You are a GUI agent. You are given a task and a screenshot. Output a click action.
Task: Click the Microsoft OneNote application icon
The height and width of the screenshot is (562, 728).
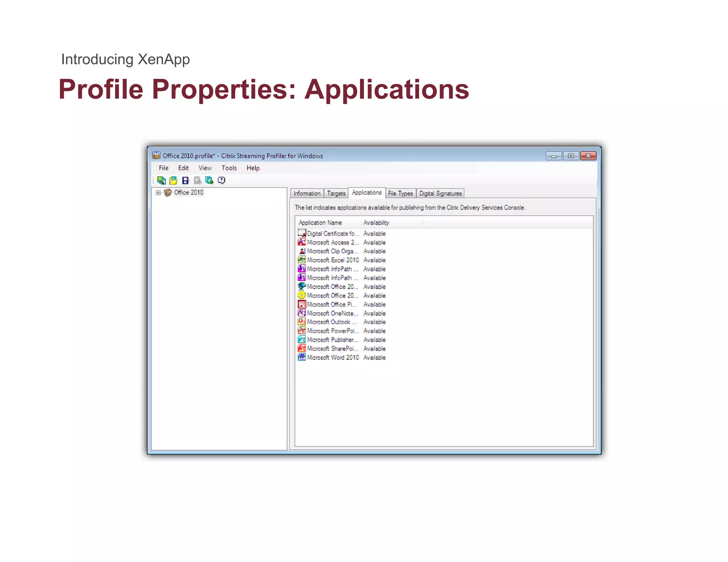point(302,313)
